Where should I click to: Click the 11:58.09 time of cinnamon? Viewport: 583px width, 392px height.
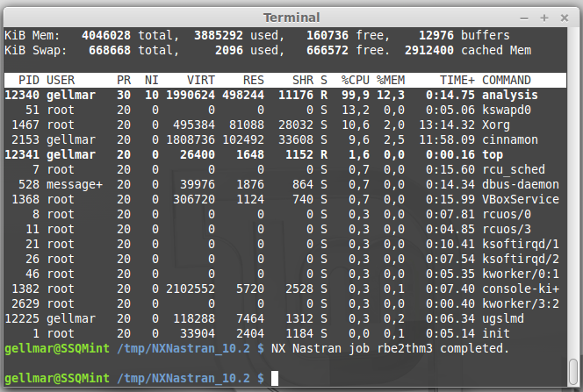447,140
